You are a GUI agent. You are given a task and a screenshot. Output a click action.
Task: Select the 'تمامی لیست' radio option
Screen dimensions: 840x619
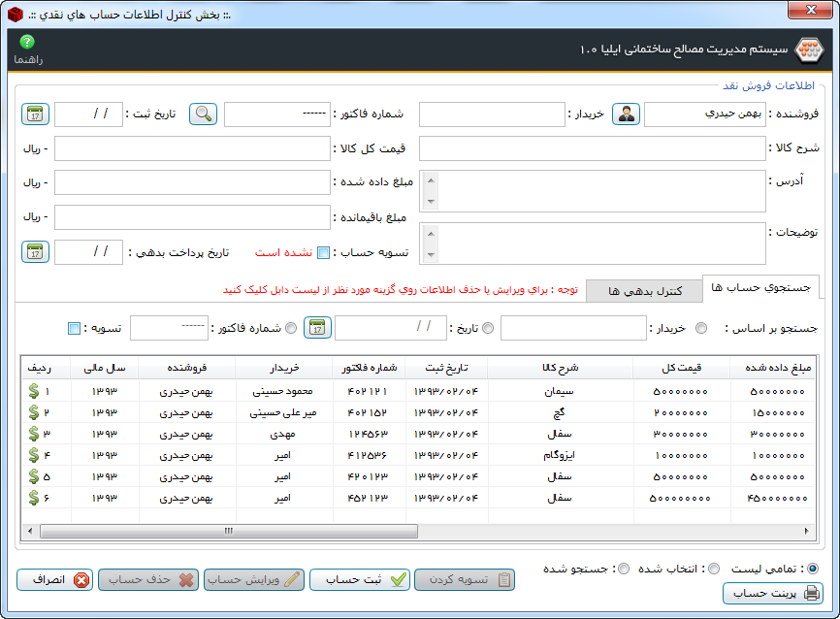click(x=813, y=569)
